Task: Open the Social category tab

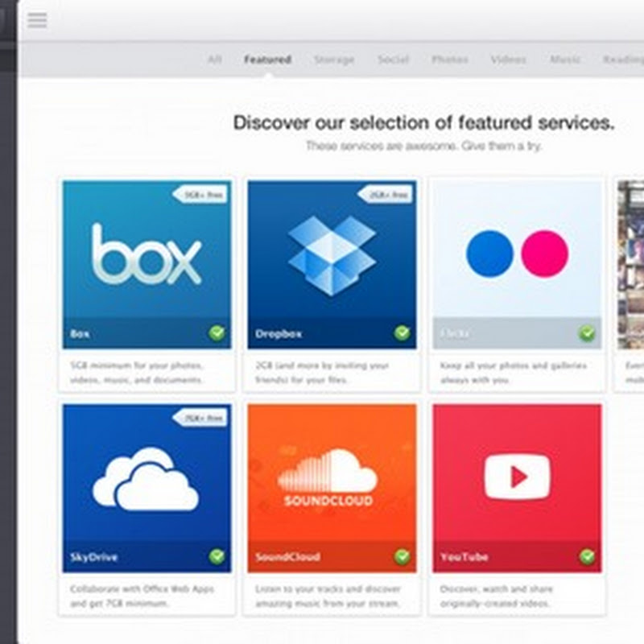Action: 393,60
